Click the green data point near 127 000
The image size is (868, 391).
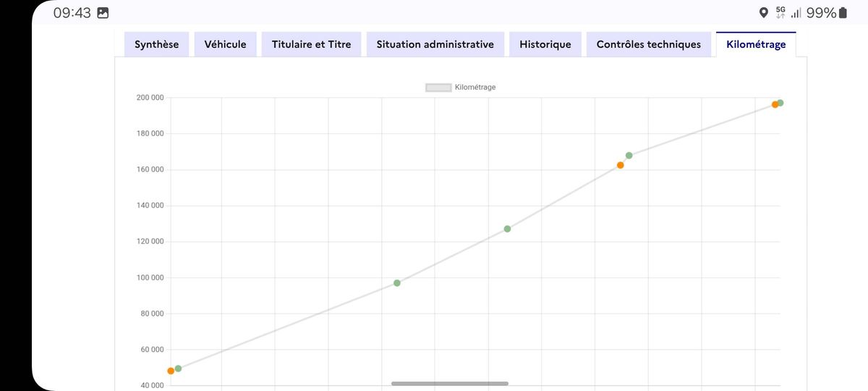(x=507, y=229)
